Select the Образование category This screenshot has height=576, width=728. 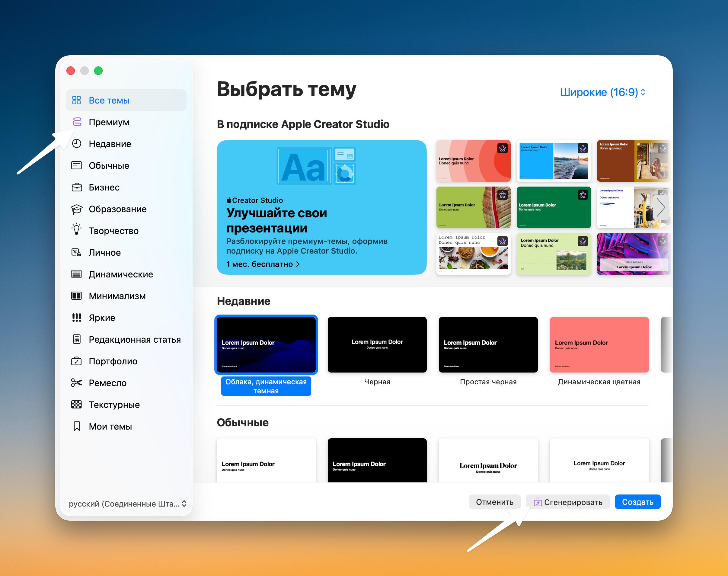coord(126,209)
